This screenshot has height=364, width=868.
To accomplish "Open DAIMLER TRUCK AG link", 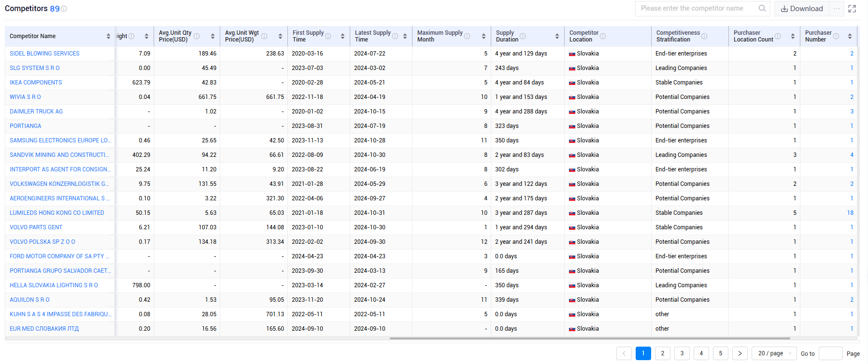I will click(x=36, y=112).
